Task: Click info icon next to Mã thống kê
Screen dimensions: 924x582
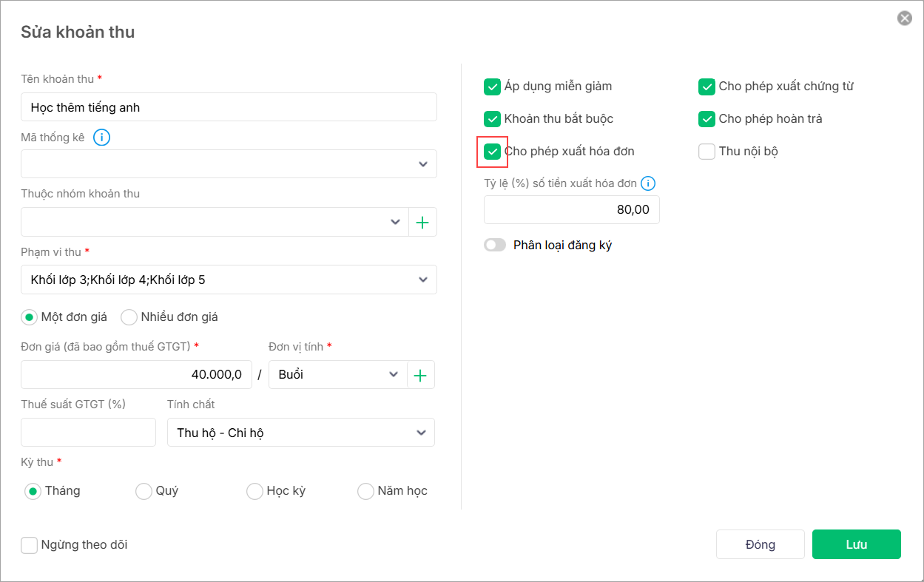Action: click(x=102, y=138)
